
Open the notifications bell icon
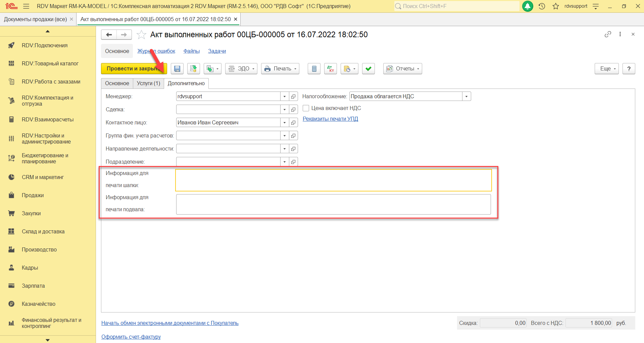pyautogui.click(x=528, y=6)
